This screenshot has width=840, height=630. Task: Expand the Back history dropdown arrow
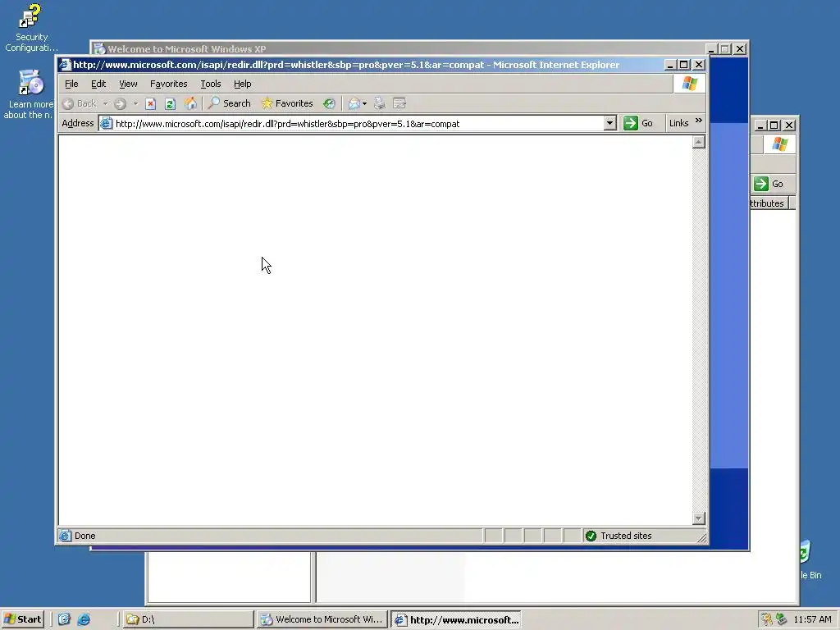(x=106, y=104)
